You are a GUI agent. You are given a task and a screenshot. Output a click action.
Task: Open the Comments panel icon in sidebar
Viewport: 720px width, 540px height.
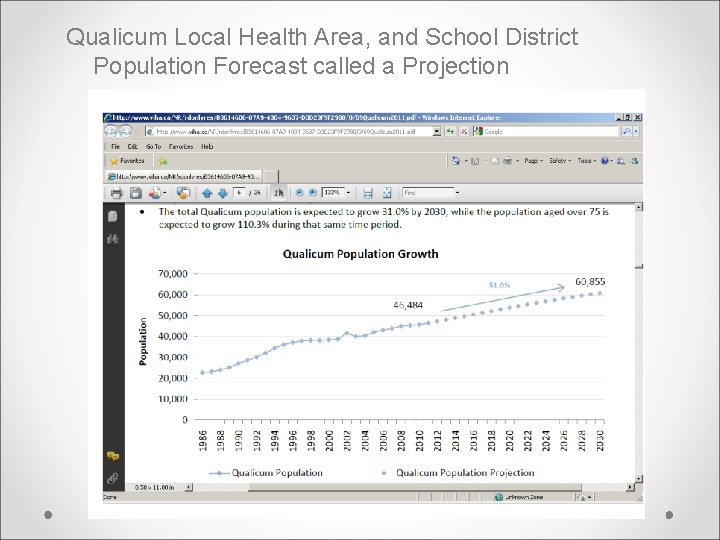[x=113, y=456]
